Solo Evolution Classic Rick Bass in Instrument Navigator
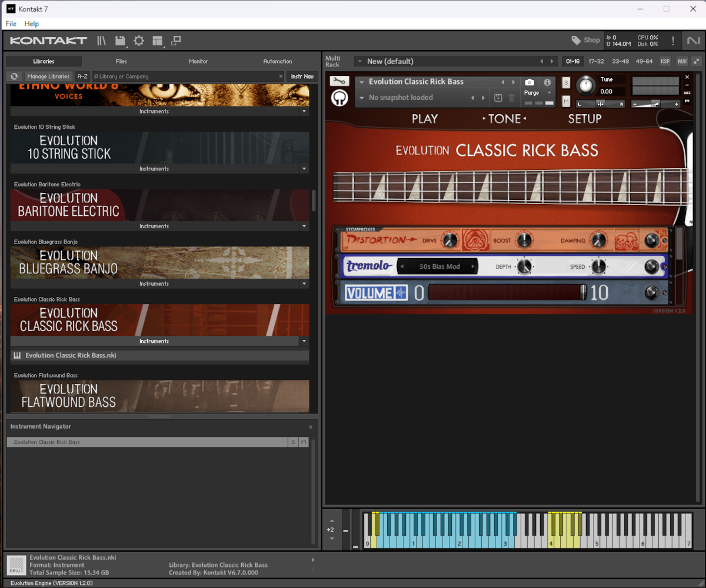 click(293, 442)
